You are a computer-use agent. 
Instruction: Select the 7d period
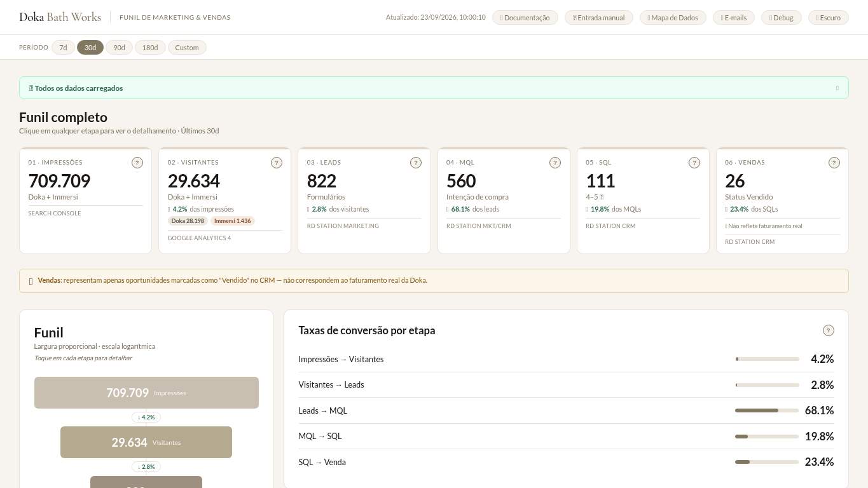point(63,48)
